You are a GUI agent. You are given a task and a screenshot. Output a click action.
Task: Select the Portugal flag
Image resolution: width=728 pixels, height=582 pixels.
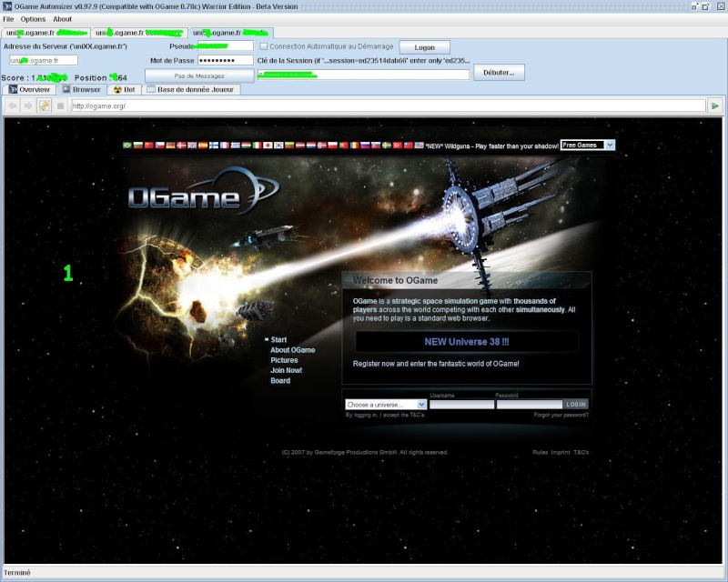coord(344,145)
